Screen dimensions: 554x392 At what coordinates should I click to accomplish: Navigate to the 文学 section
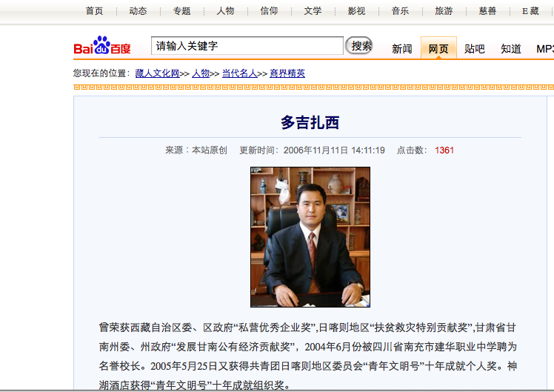(313, 11)
